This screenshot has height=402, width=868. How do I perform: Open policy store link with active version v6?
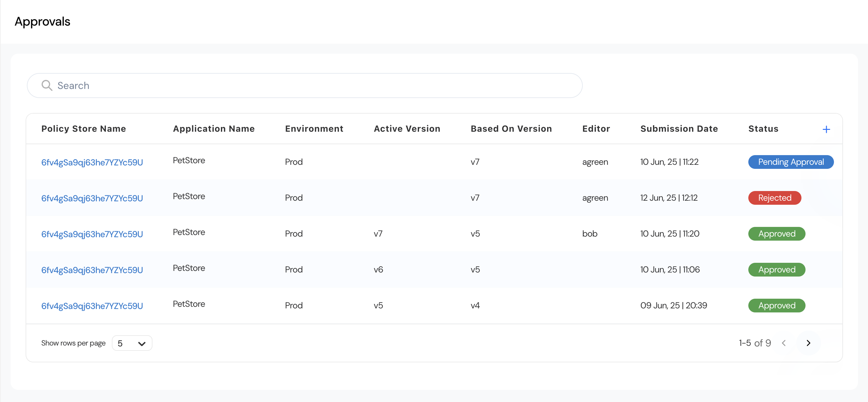[x=92, y=270]
